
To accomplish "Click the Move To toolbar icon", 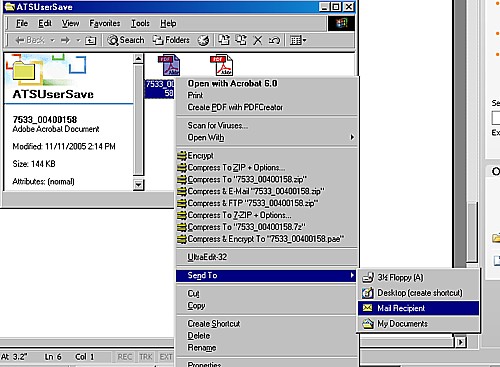I will (224, 40).
